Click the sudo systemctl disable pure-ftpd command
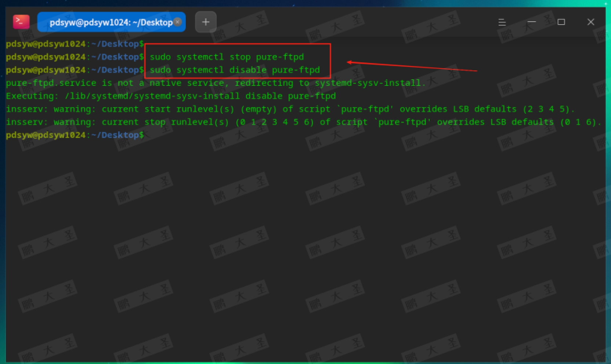 (x=234, y=70)
